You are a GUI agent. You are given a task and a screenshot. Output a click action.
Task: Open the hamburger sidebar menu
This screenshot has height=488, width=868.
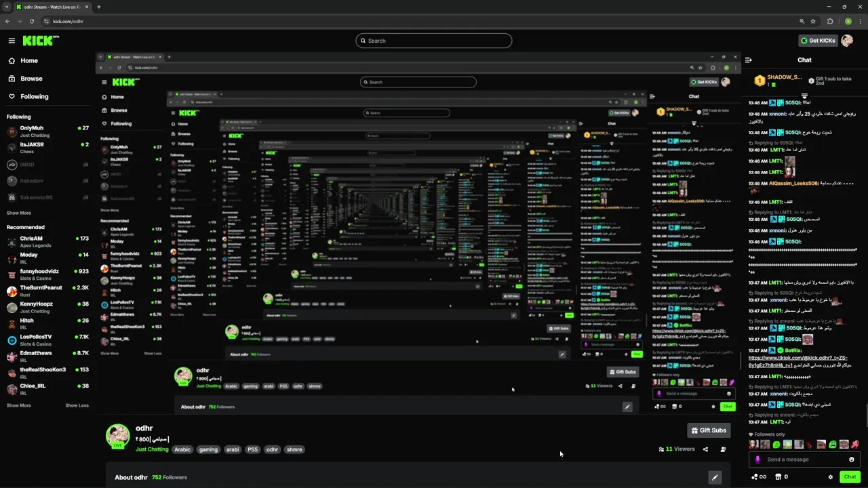(x=12, y=41)
